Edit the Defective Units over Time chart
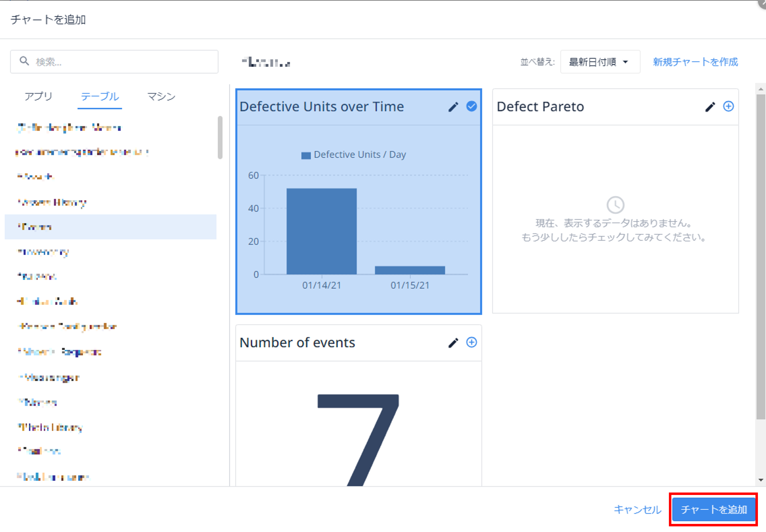Screen dimensions: 766x532 pos(453,107)
